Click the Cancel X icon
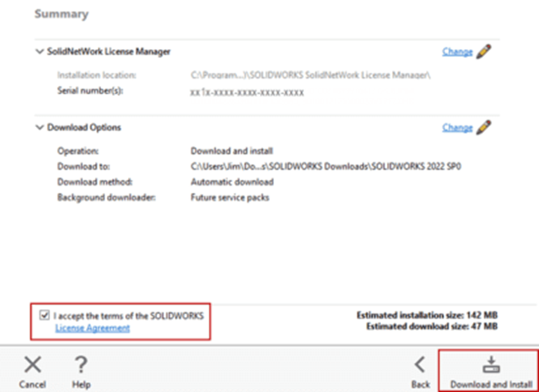The height and width of the screenshot is (392, 539). pos(32,364)
